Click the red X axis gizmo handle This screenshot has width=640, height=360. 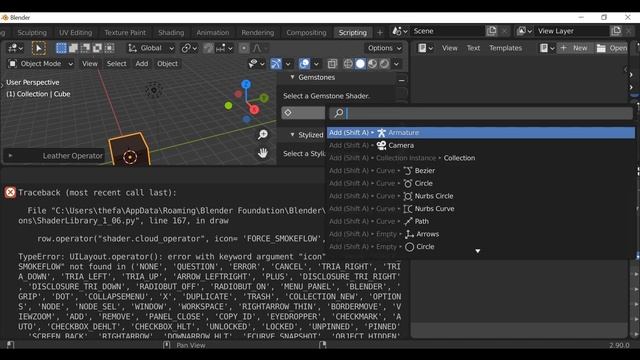[254, 110]
